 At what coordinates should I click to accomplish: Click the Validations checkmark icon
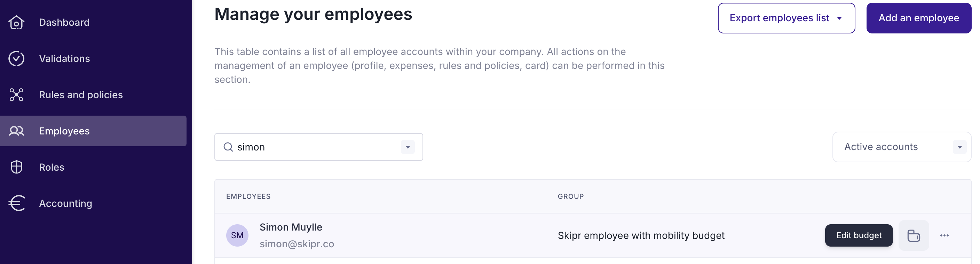[16, 59]
